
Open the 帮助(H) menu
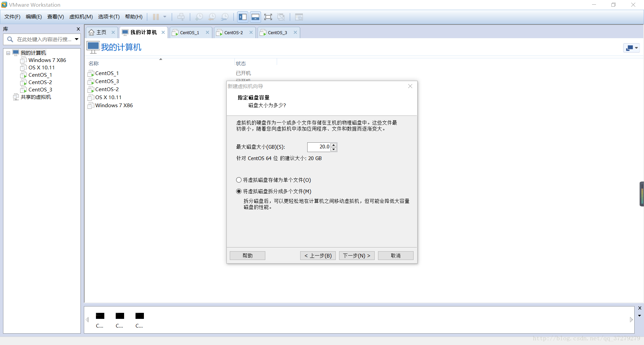click(x=134, y=17)
